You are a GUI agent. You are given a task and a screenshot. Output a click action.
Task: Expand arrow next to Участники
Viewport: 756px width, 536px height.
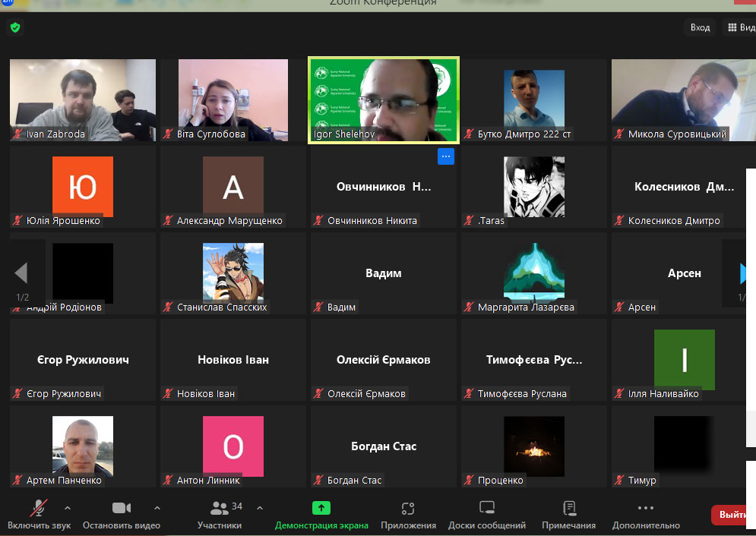point(260,508)
